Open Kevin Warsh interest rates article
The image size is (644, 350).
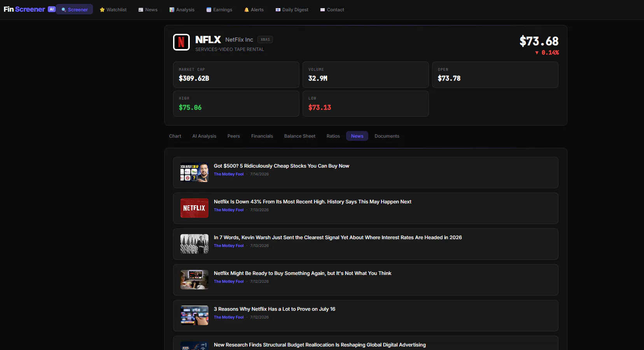point(366,244)
